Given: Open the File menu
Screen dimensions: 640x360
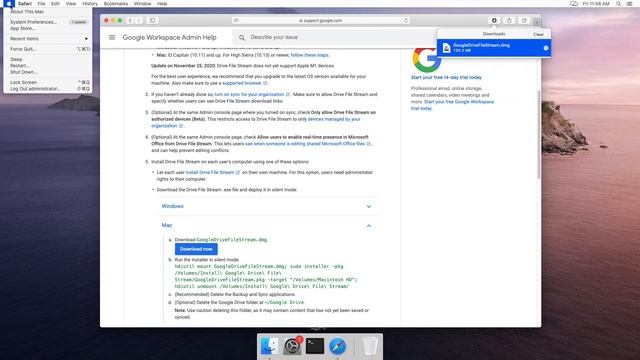Looking at the screenshot, I should 41,4.
